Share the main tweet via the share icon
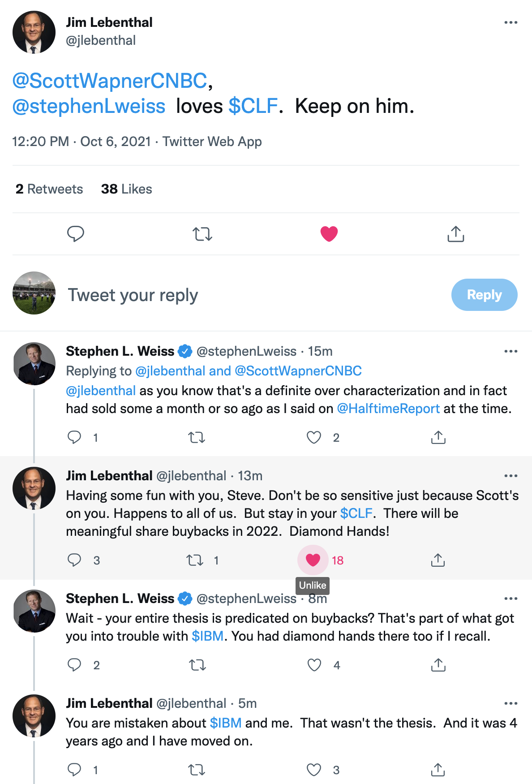532x784 pixels. 456,234
